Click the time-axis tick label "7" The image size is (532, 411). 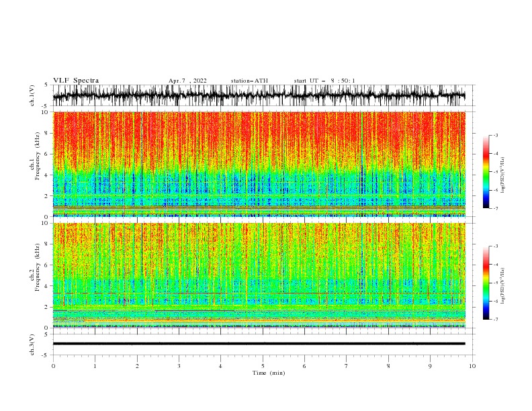346,366
